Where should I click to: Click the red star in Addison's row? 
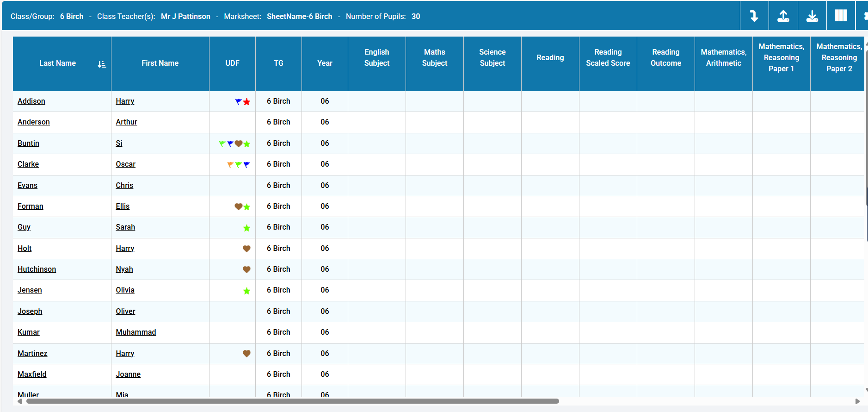tap(247, 102)
